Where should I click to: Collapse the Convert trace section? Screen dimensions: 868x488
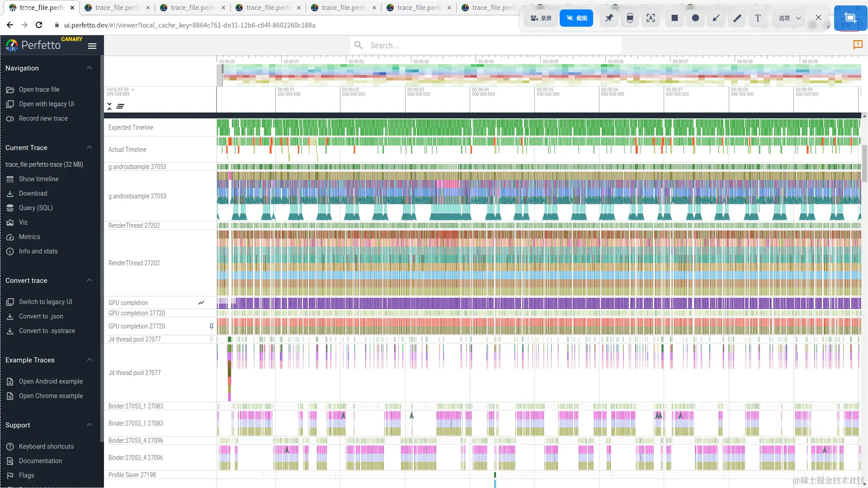pos(90,281)
